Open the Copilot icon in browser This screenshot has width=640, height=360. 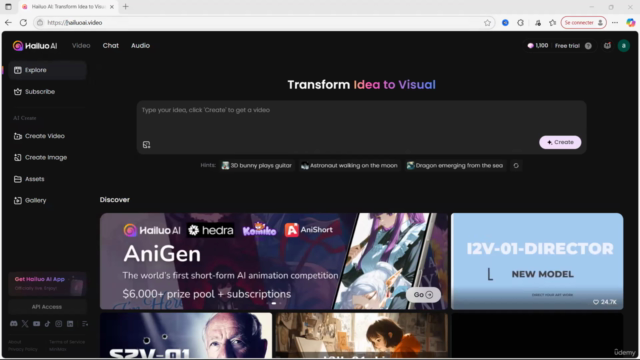point(631,22)
